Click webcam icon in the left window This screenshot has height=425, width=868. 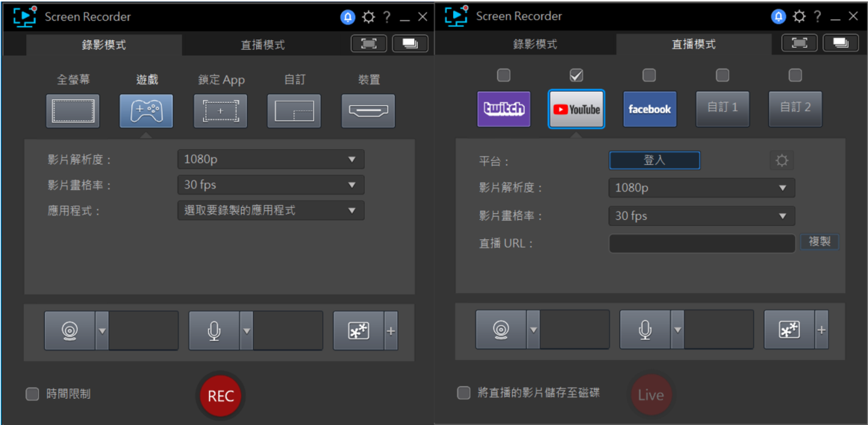tap(69, 330)
